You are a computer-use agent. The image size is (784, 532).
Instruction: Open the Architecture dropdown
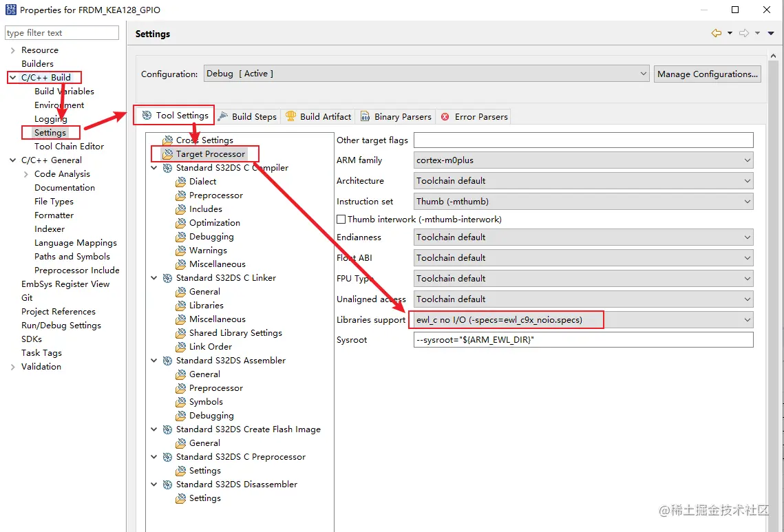coord(583,181)
